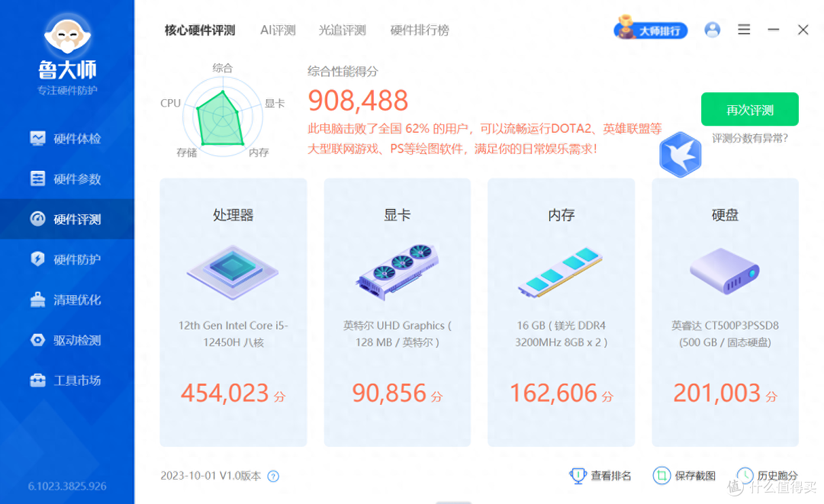This screenshot has height=504, width=824.
Task: Click the memory score 162,606
Action: click(553, 393)
